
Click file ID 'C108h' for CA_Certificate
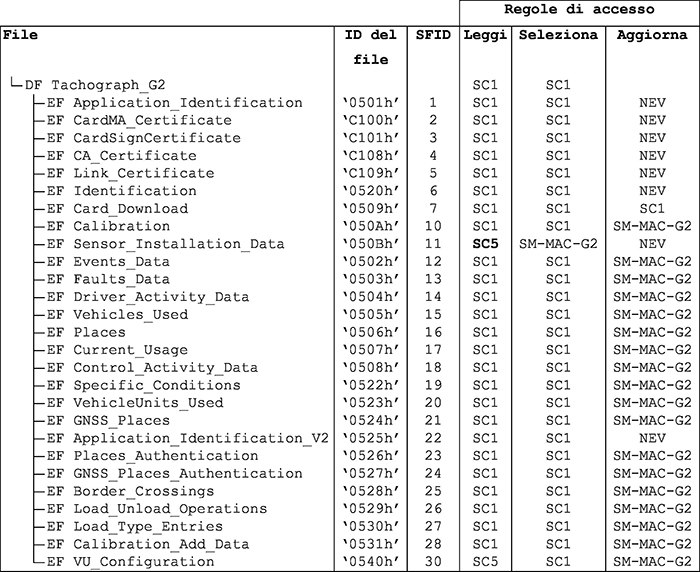point(370,156)
